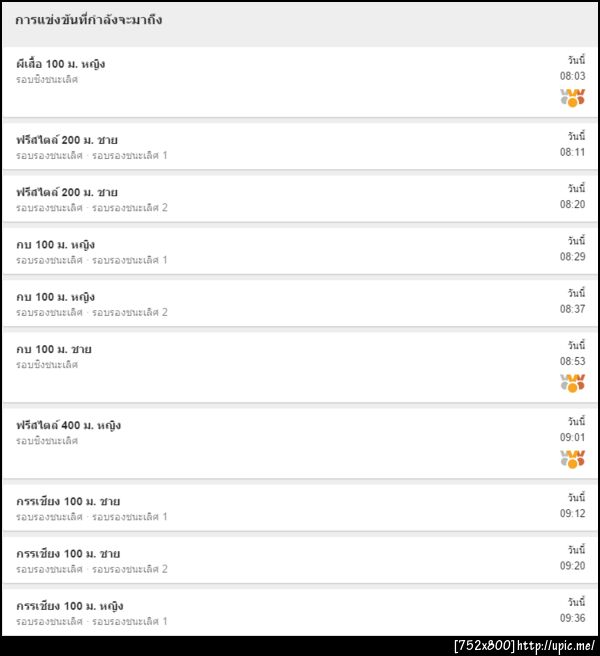This screenshot has width=600, height=656.
Task: Click medal icon for ผีเสื้อ 100 ม. หญิง final
Action: point(572,98)
